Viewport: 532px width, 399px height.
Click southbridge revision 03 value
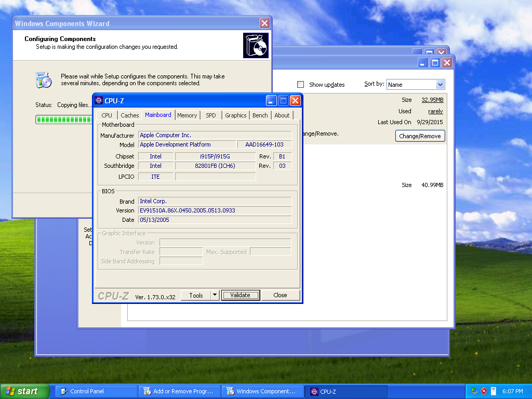(x=282, y=166)
